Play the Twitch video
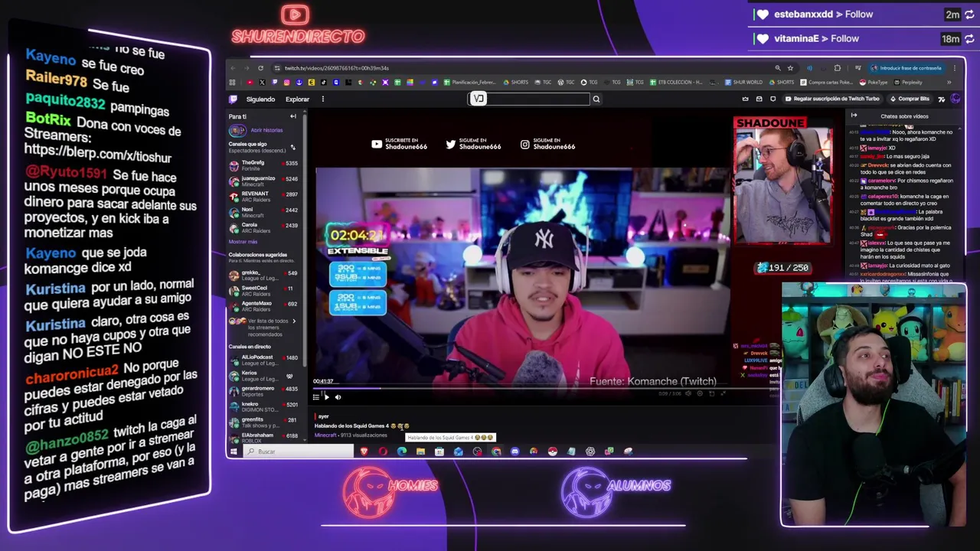Screen dimensions: 980x551 pos(327,397)
